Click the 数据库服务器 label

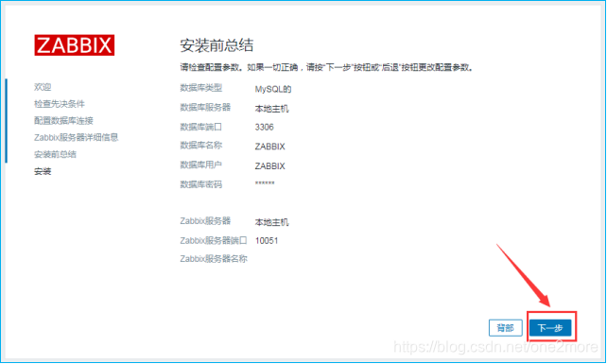pos(205,107)
